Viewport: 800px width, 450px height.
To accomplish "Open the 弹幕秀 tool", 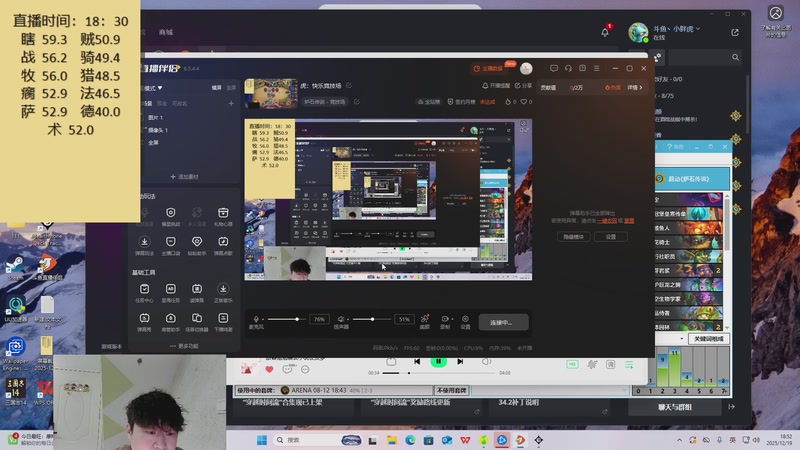I will click(144, 322).
